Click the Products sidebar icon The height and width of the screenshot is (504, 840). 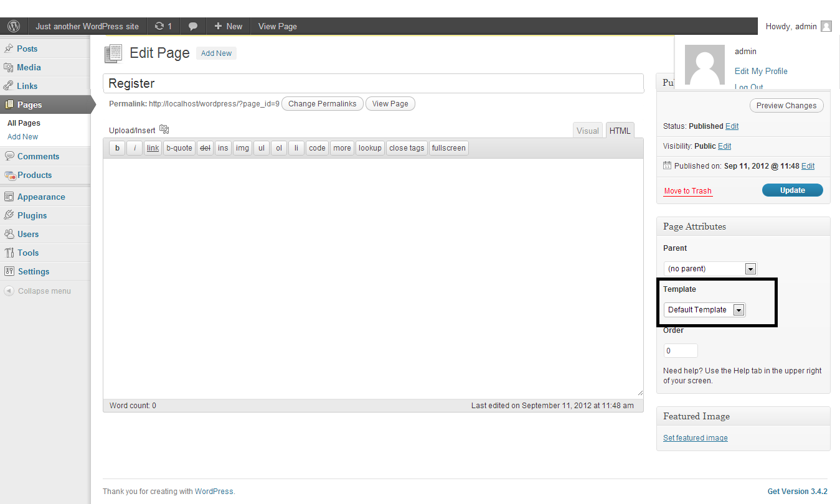(9, 175)
